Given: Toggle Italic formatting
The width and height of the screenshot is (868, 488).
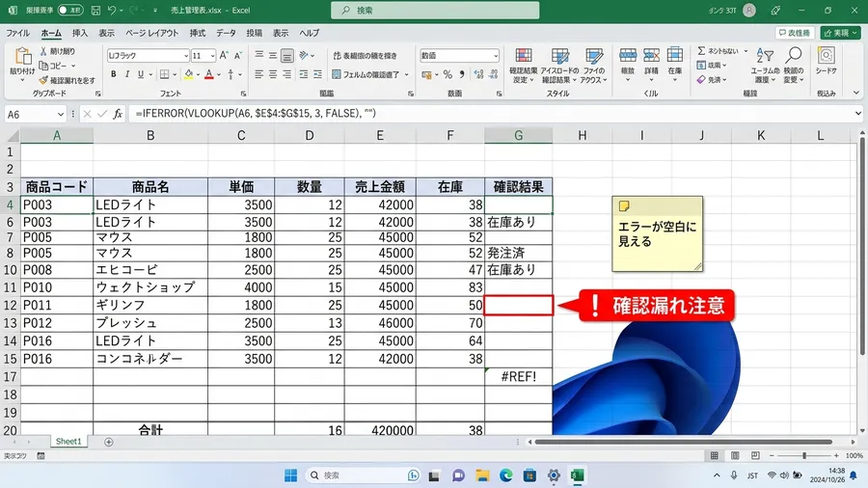Looking at the screenshot, I should tap(127, 74).
